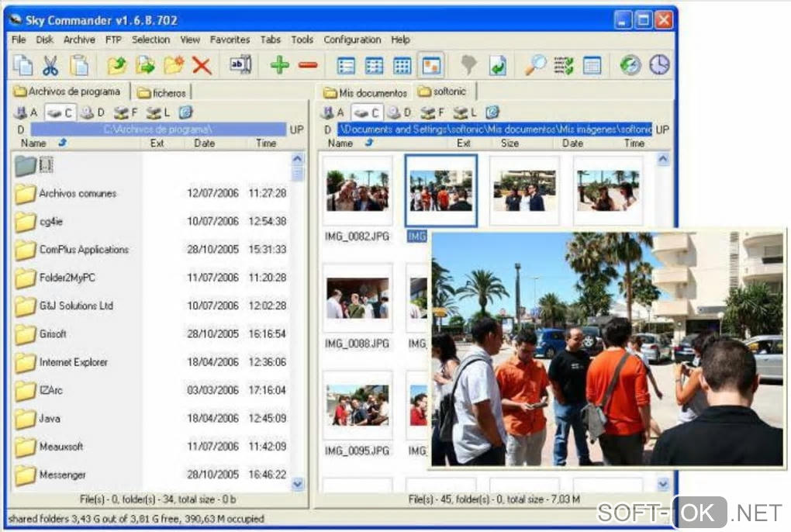Click the calendar/table toolbar icon
This screenshot has height=532, width=791.
point(592,66)
